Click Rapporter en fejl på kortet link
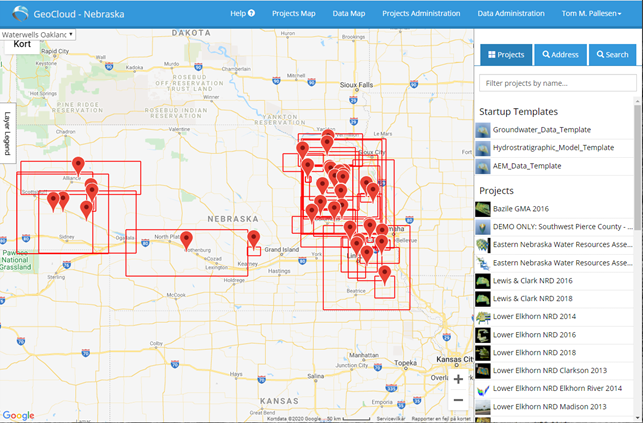This screenshot has width=643, height=423. coord(441,419)
